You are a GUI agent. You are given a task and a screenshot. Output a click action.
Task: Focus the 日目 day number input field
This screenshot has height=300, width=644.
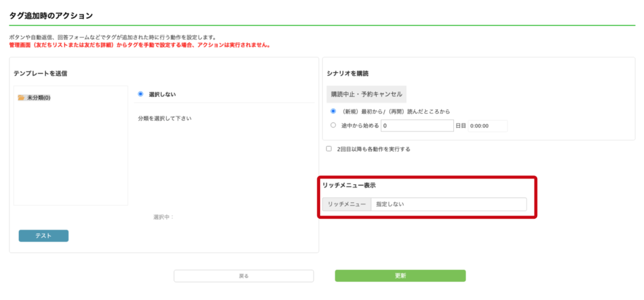[417, 126]
